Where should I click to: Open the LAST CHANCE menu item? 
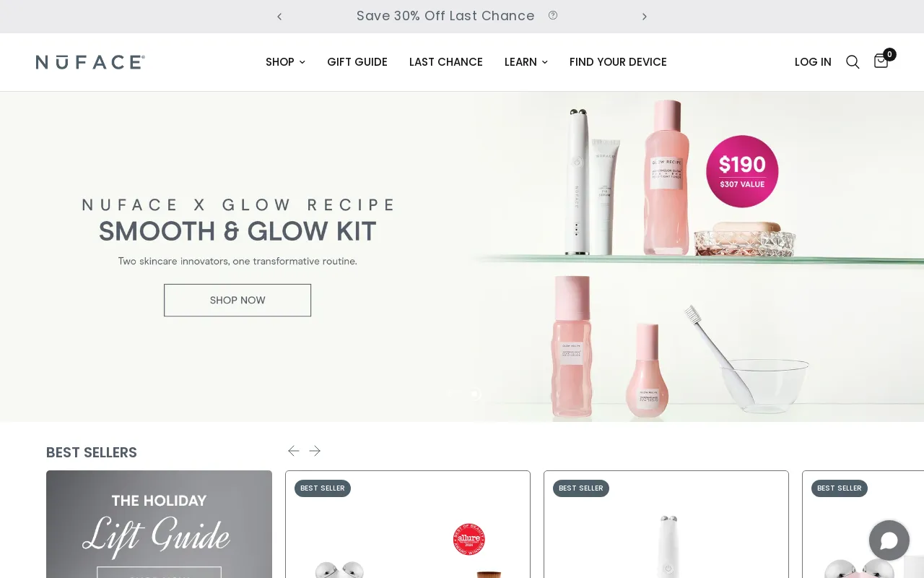click(446, 62)
